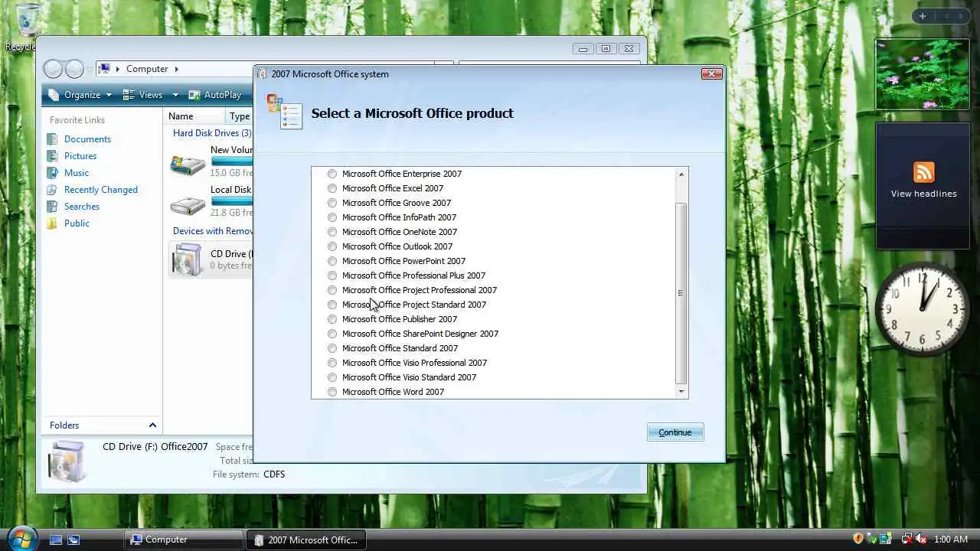
Task: Expand the chevron after Computer in address bar
Action: (176, 69)
